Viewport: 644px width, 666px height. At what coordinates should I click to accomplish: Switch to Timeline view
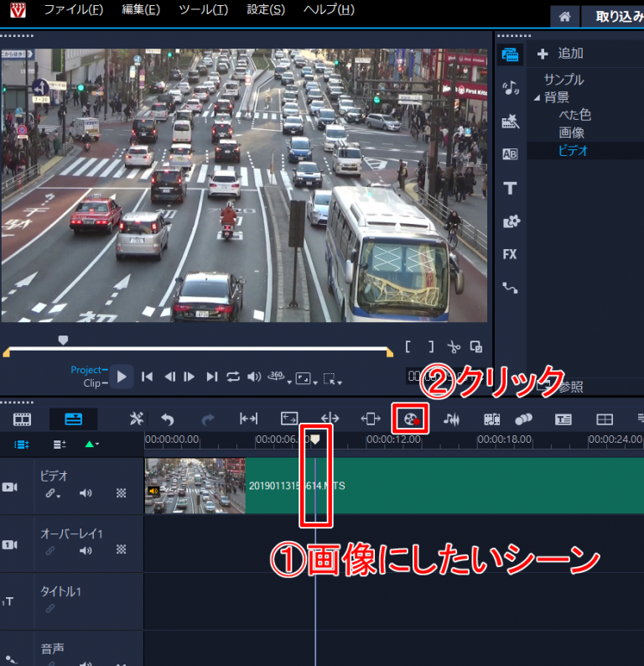pos(74,419)
